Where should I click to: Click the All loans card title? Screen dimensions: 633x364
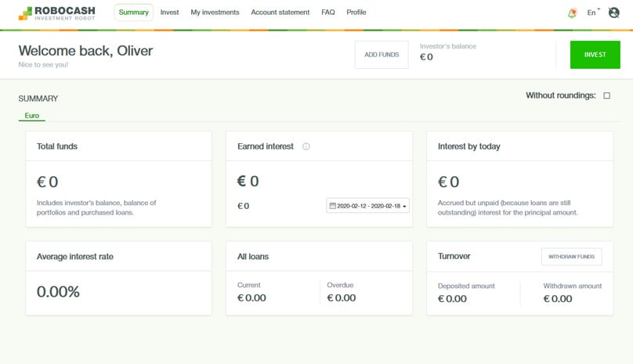(x=253, y=257)
